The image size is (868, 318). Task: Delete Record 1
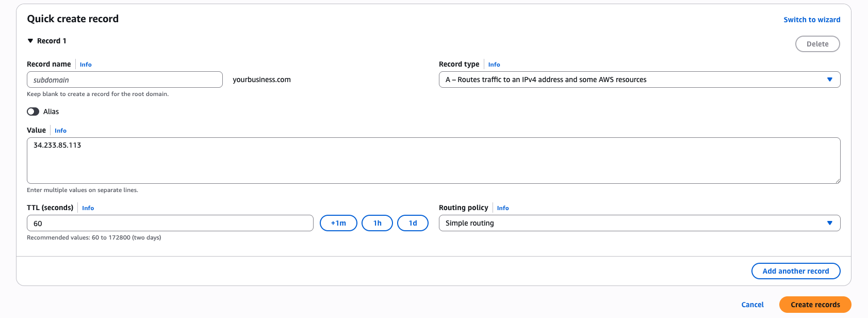tap(817, 44)
